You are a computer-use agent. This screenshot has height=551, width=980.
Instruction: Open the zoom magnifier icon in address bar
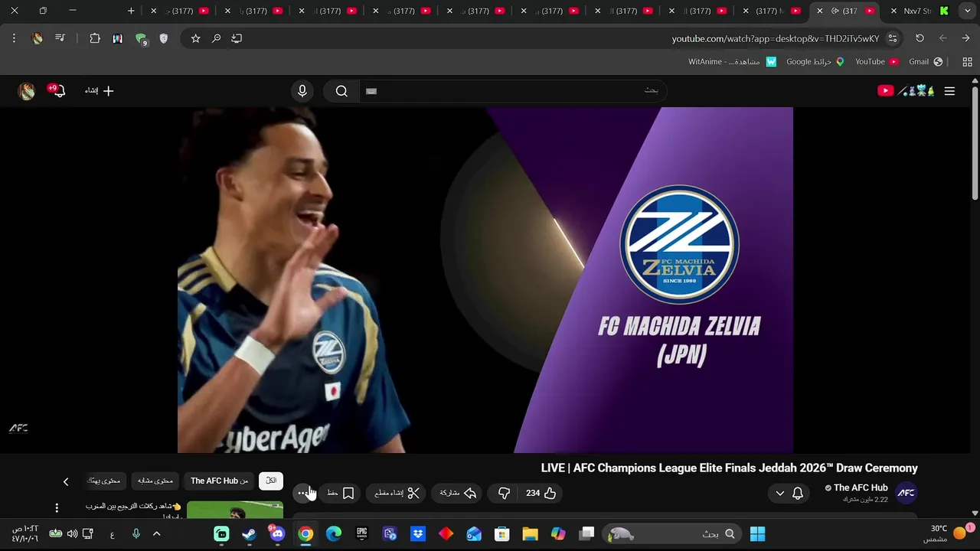point(216,38)
